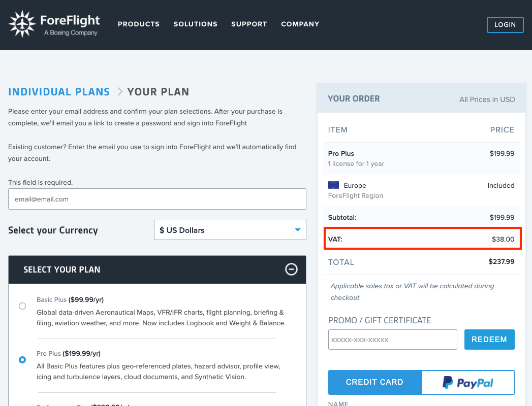Focus the email address input field
Image resolution: width=532 pixels, height=406 pixels.
tap(157, 199)
